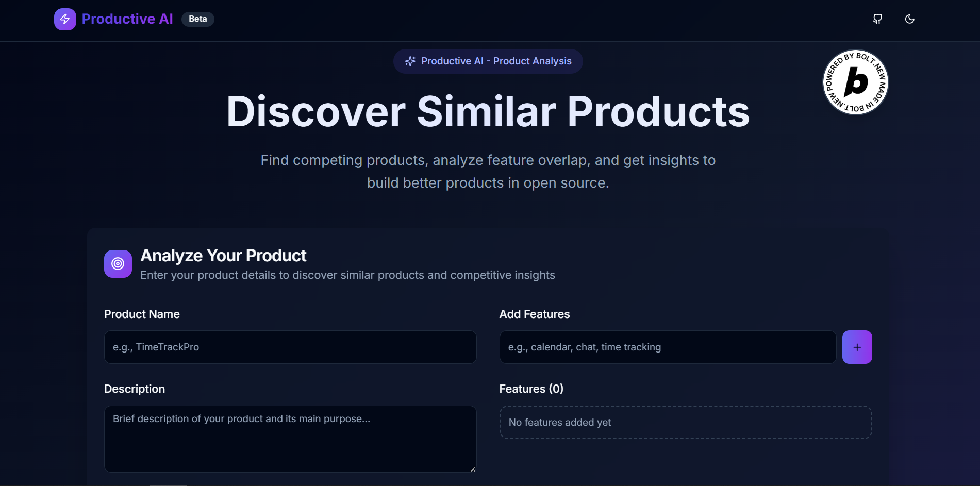Click the Description field label
980x486 pixels.
pyautogui.click(x=135, y=389)
